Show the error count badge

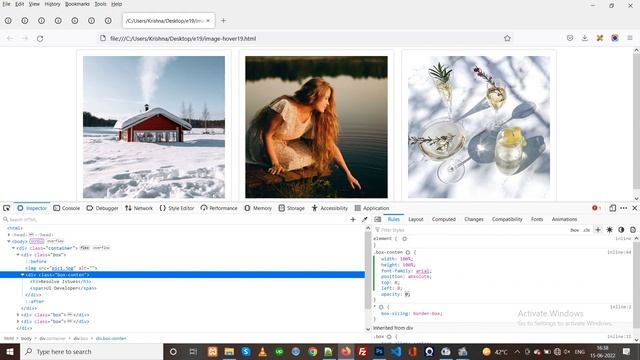coord(596,208)
